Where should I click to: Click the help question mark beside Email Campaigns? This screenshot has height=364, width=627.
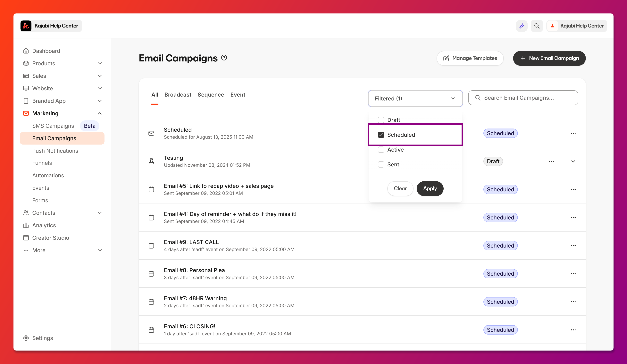point(224,58)
